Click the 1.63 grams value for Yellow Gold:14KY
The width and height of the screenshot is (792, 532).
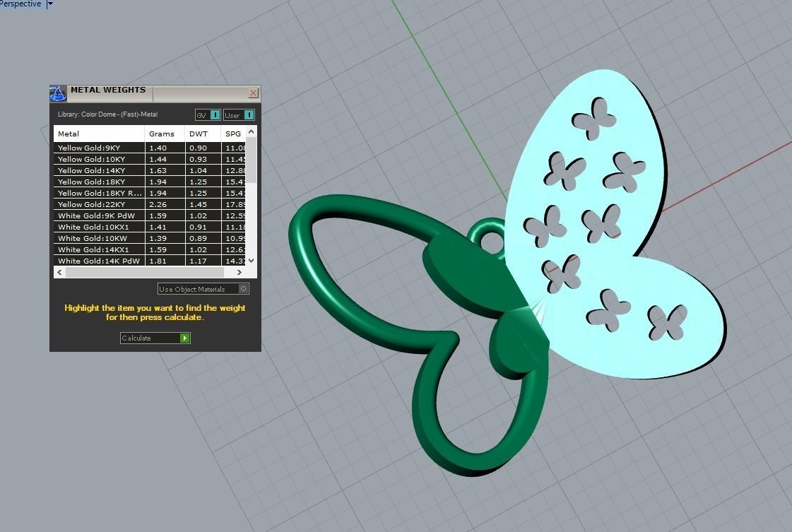click(x=158, y=171)
